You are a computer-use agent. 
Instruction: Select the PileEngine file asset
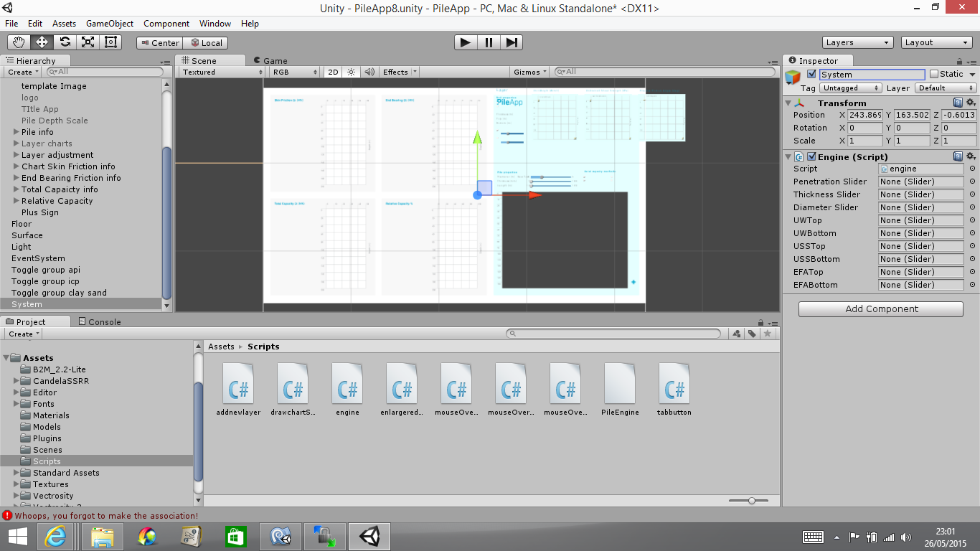(x=620, y=388)
